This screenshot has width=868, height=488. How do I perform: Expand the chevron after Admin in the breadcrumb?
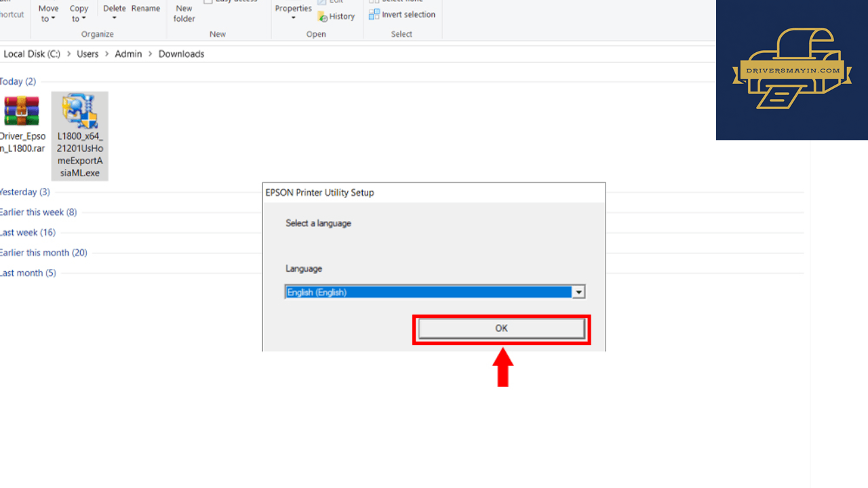151,54
